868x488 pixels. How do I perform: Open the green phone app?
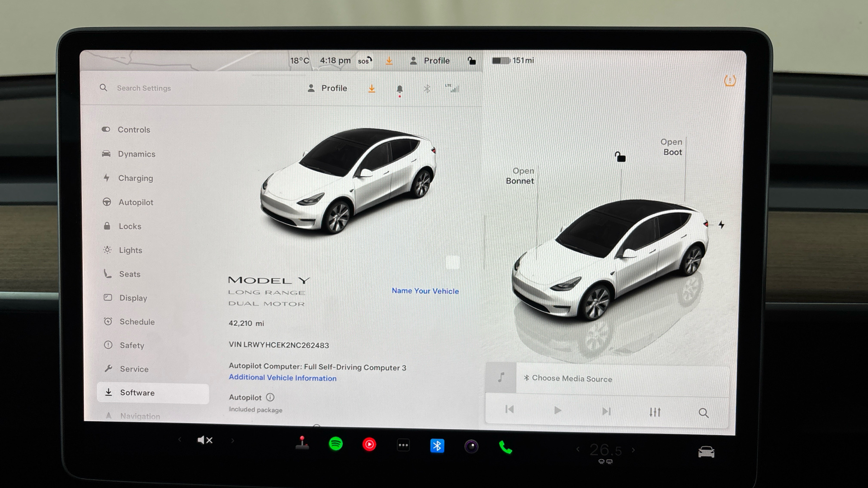pyautogui.click(x=505, y=448)
